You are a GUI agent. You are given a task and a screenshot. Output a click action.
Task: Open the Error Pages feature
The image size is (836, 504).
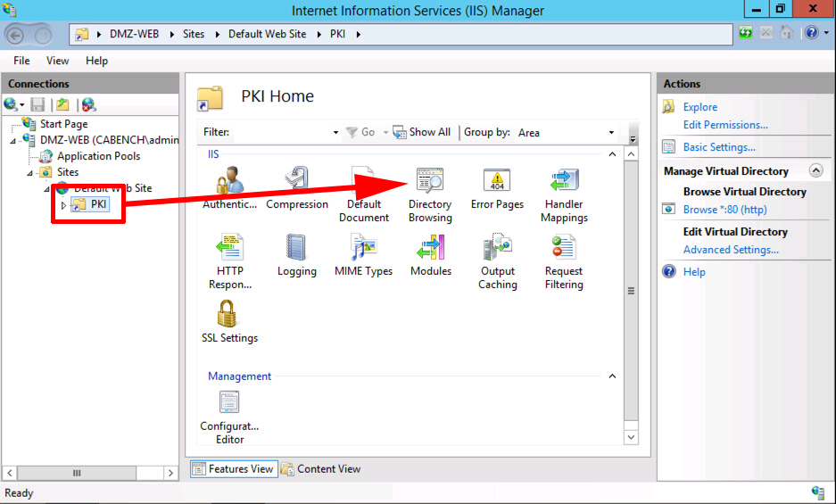(497, 187)
